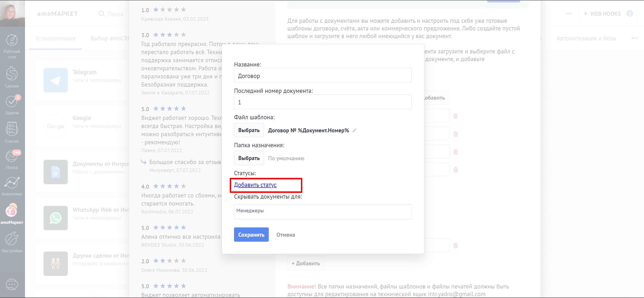
Task: Open the chat bubble icon in sidebar
Action: (x=12, y=284)
